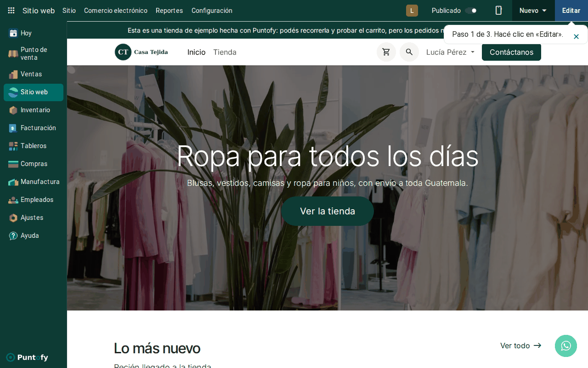The height and width of the screenshot is (368, 588).
Task: Open the WhatsApp chat bubble
Action: [566, 346]
